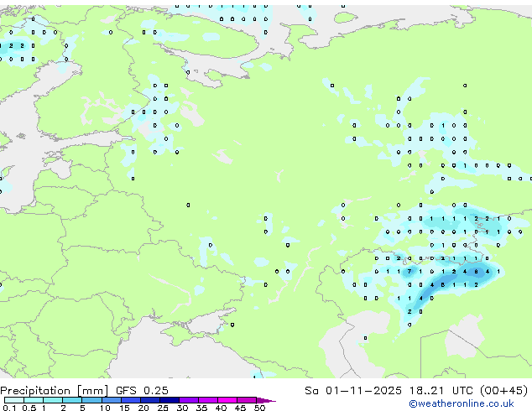Select the 15–20 mm legend swatch
This screenshot has width=532, height=411.
click(x=131, y=400)
